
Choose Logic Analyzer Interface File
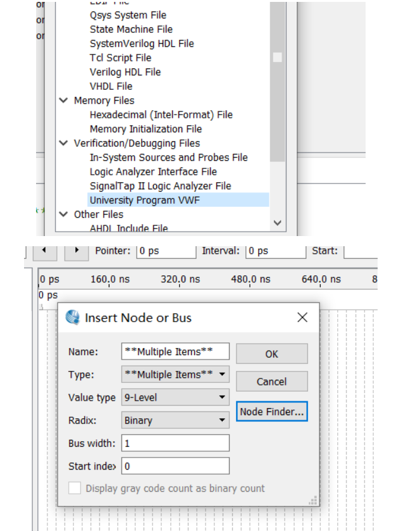point(153,172)
